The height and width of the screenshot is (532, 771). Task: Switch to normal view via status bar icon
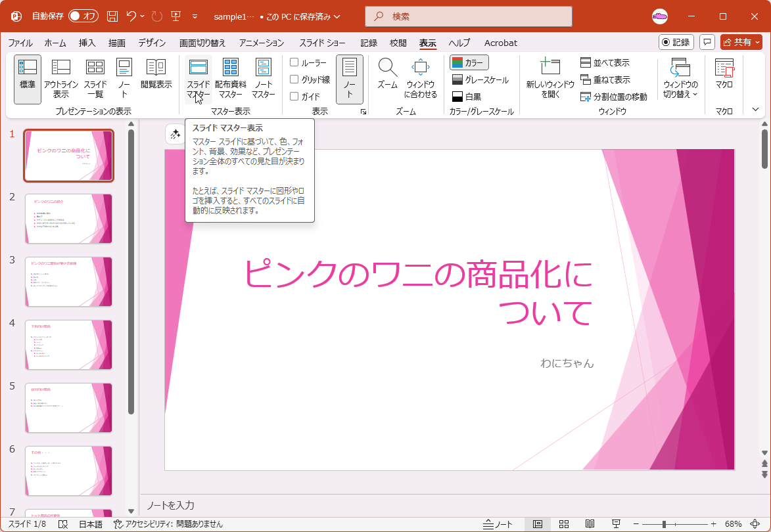coord(538,524)
